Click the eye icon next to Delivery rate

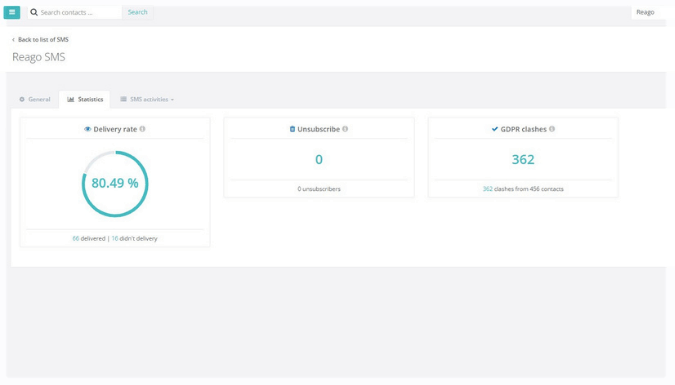tap(87, 129)
